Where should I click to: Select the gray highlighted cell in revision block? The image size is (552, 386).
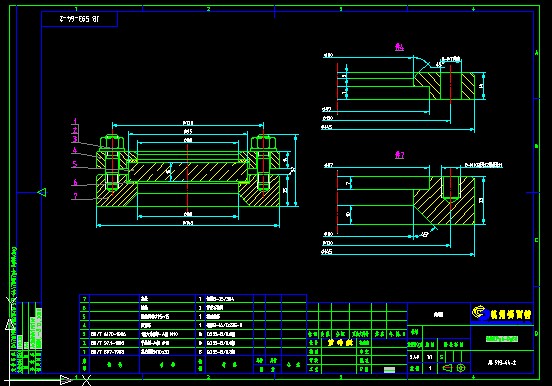click(x=389, y=369)
